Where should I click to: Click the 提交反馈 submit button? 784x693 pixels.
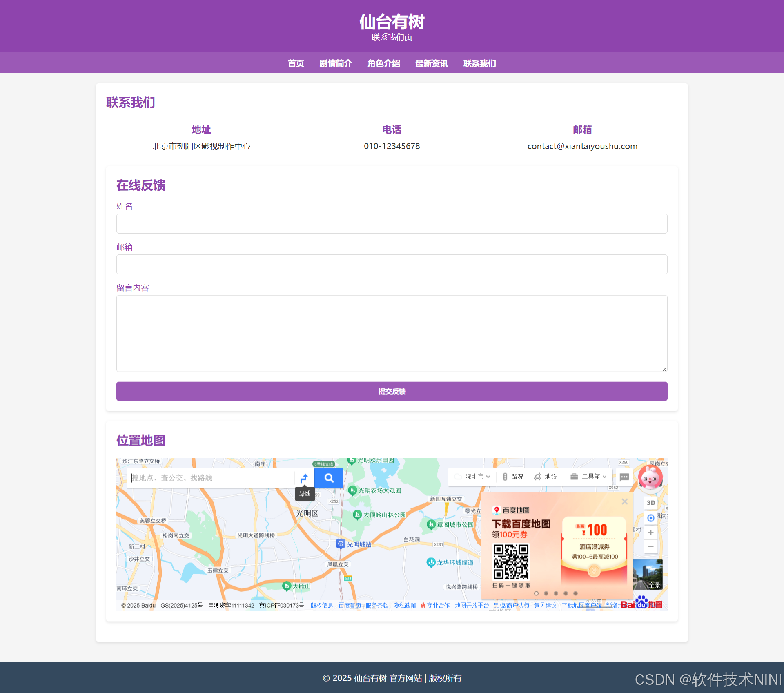392,391
